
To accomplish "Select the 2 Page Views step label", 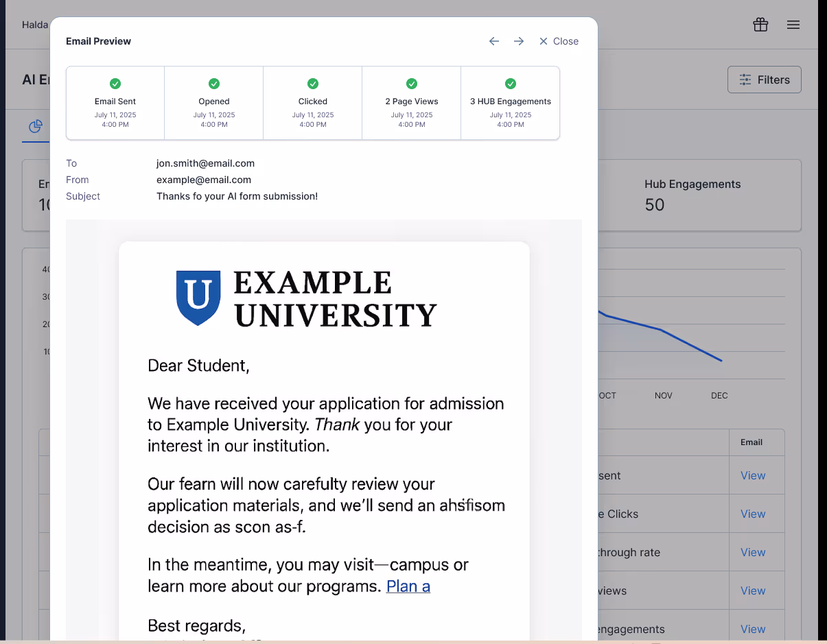I will (412, 102).
